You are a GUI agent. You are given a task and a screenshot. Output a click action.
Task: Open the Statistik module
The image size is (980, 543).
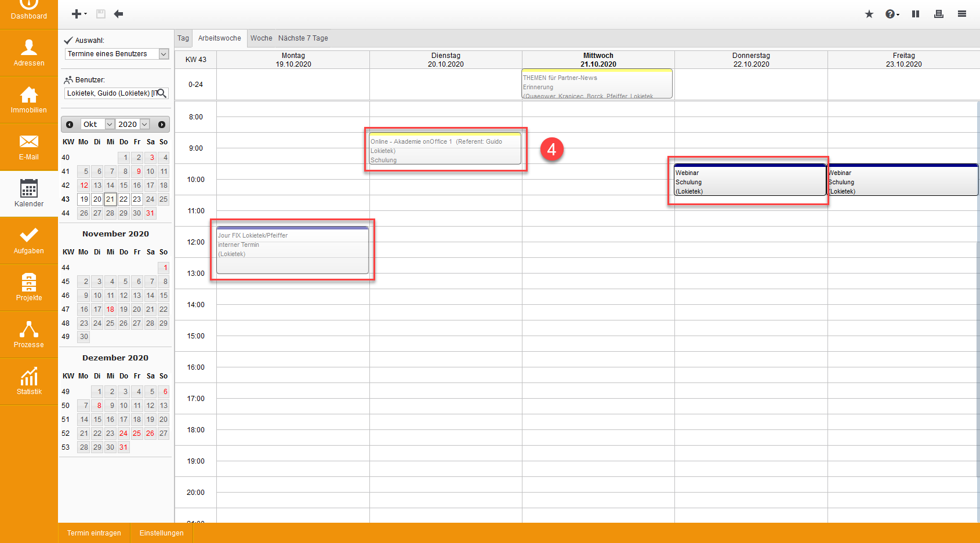pyautogui.click(x=28, y=381)
